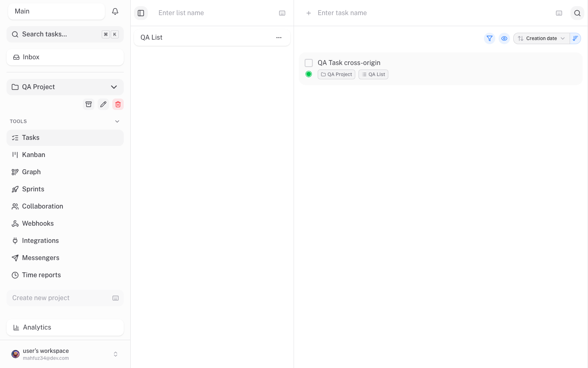Click the search magnifier in the task header
Image resolution: width=588 pixels, height=368 pixels.
tap(577, 13)
